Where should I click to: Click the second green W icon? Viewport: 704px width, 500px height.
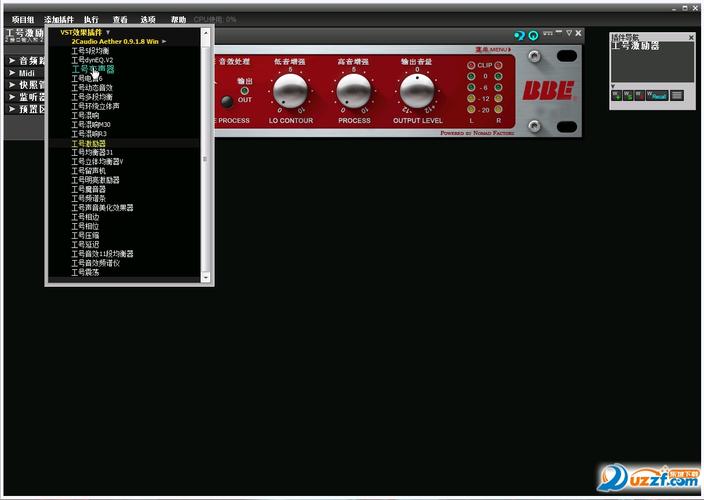click(x=628, y=95)
